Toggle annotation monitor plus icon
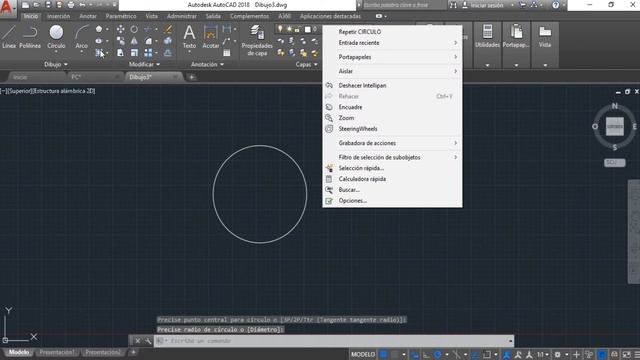The height and width of the screenshot is (360, 640). 576,354
